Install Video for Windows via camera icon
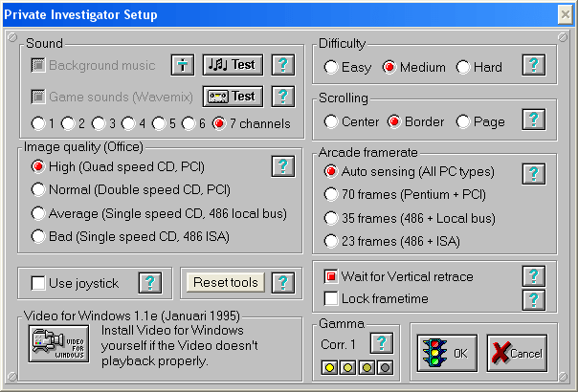 coord(59,344)
